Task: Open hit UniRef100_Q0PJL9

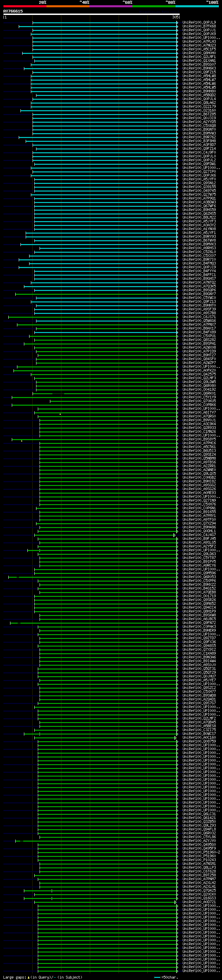Action: click(199, 23)
